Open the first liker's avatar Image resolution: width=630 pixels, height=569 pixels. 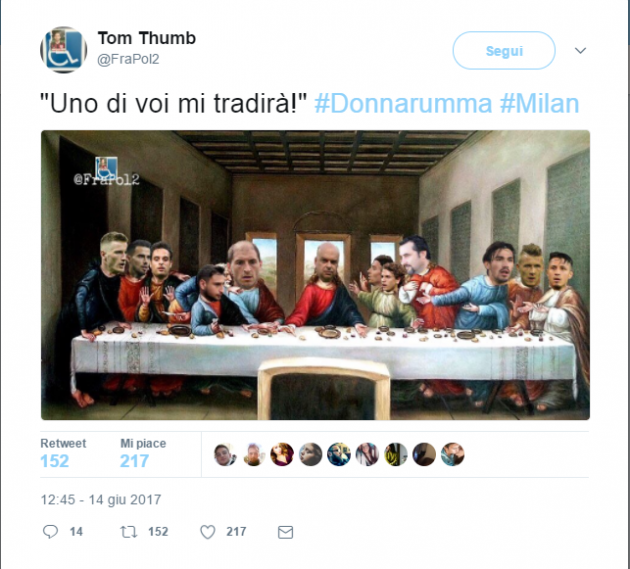point(225,454)
